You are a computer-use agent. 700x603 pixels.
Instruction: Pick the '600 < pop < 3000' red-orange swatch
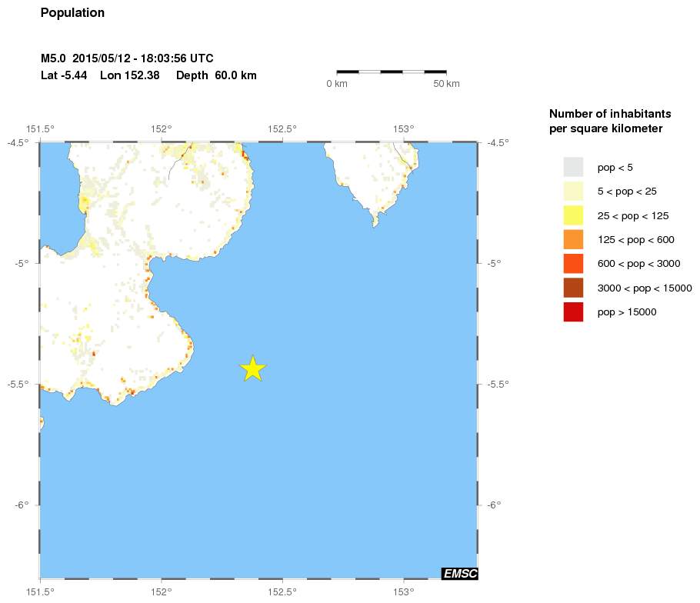(x=573, y=264)
